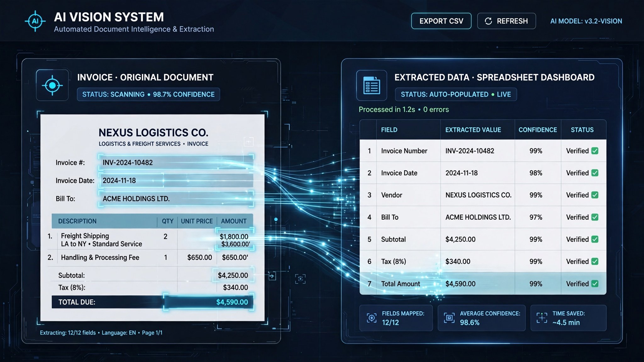Toggle the Verified checkbox for Bill To
Viewport: 644px width, 362px height.
pyautogui.click(x=595, y=217)
